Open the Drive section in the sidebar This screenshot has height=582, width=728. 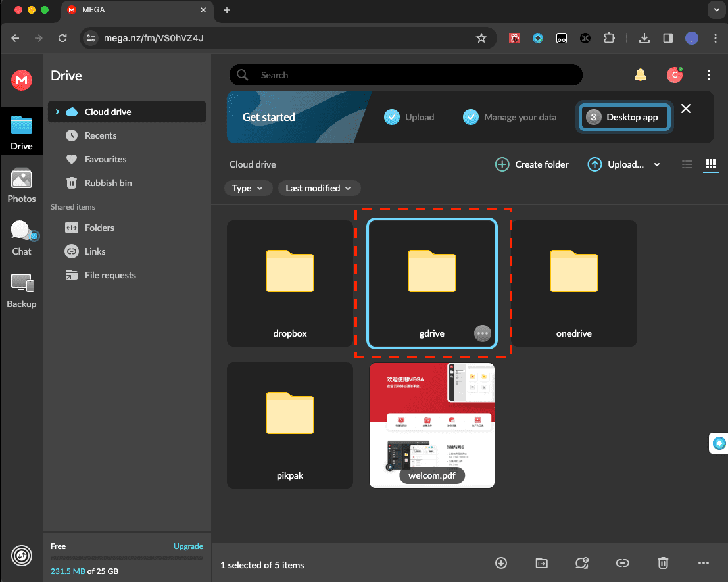21,133
